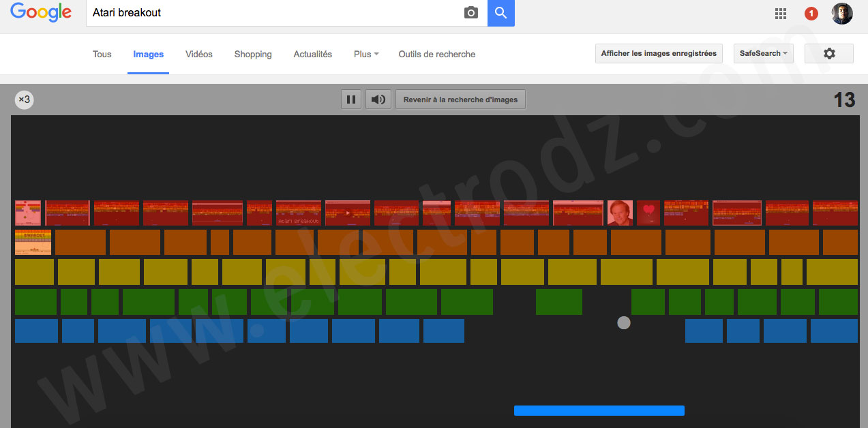Go to the Vidéos tab
Viewport: 868px width, 428px height.
coord(199,55)
